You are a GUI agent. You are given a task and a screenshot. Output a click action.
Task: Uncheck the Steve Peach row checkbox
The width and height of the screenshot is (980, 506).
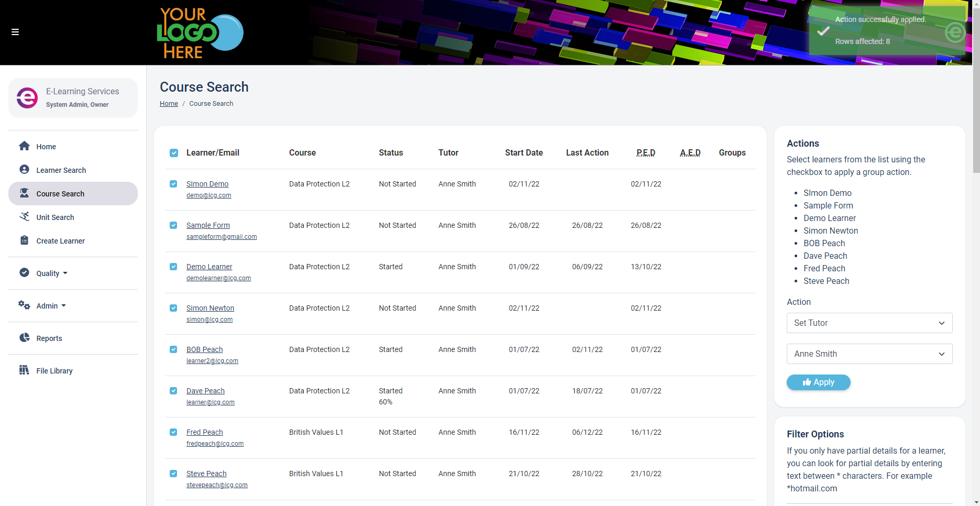point(173,474)
